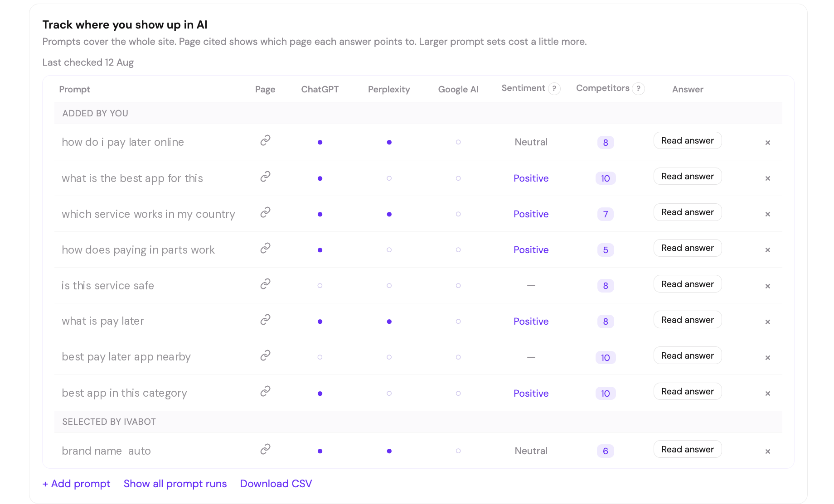Image resolution: width=834 pixels, height=504 pixels.
Task: Click the Perplexity column header
Action: click(x=389, y=90)
